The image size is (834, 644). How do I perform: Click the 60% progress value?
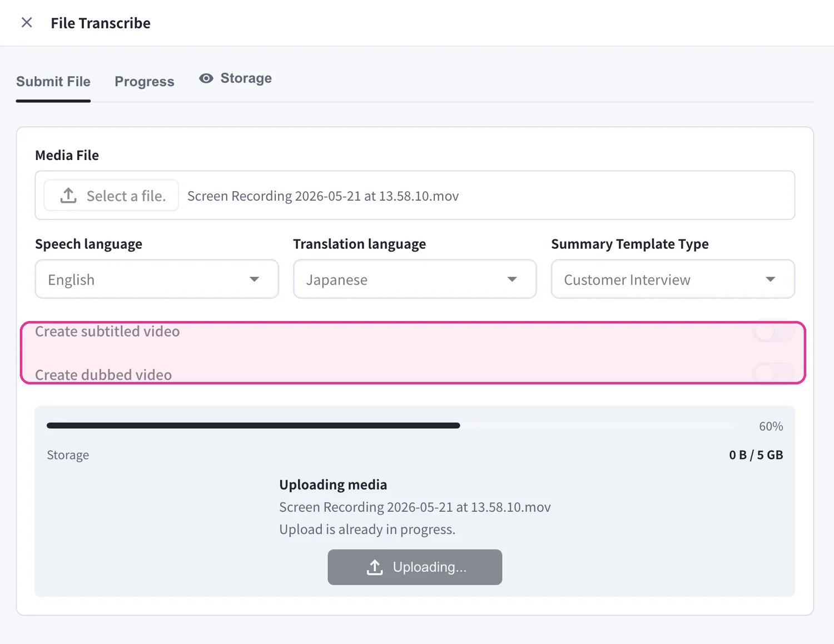[771, 426]
